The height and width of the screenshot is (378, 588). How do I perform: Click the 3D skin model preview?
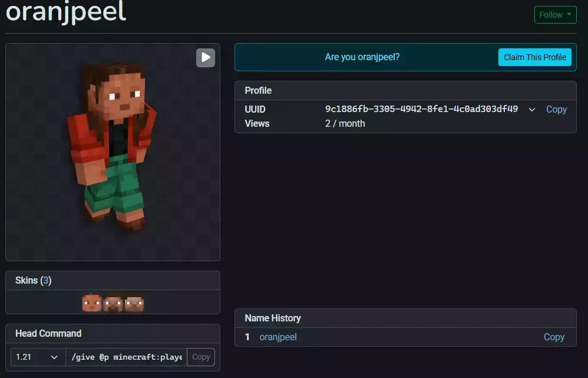(x=113, y=152)
